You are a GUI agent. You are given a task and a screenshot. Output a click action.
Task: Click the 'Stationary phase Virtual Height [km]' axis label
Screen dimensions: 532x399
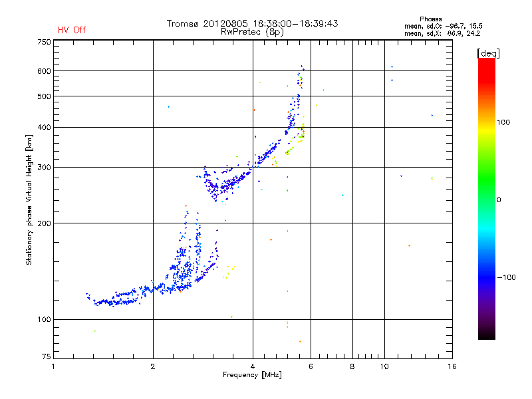click(29, 199)
